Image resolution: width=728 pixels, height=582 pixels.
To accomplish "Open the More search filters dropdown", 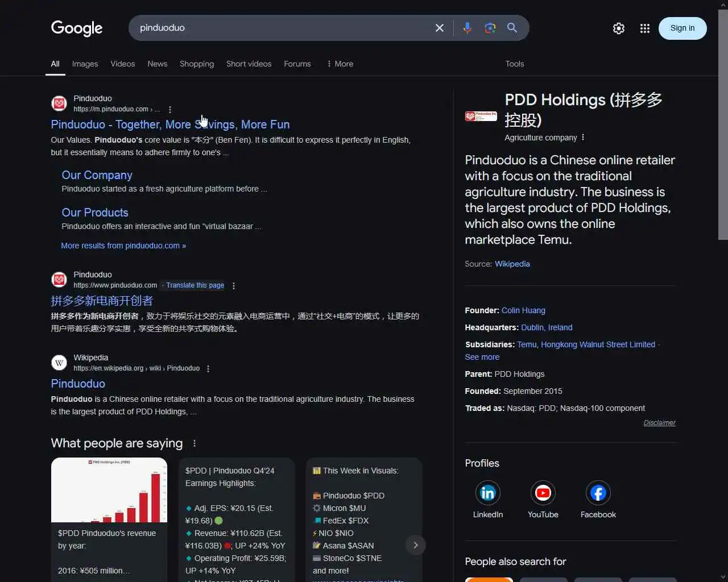I will coord(340,64).
